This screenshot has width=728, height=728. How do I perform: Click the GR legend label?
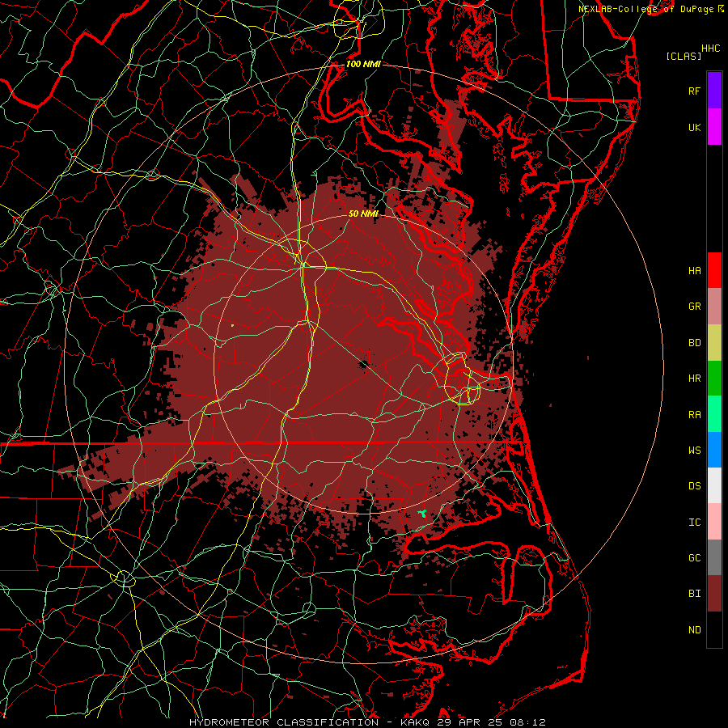pyautogui.click(x=694, y=307)
